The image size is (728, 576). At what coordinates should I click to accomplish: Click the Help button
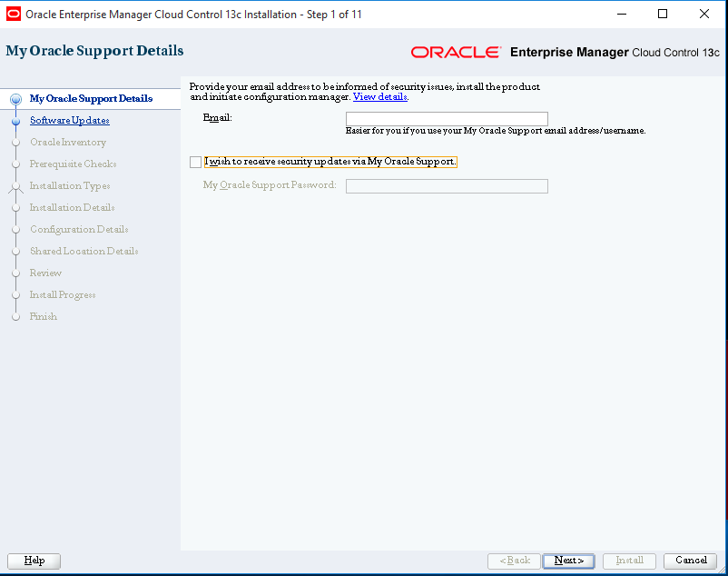coord(34,561)
